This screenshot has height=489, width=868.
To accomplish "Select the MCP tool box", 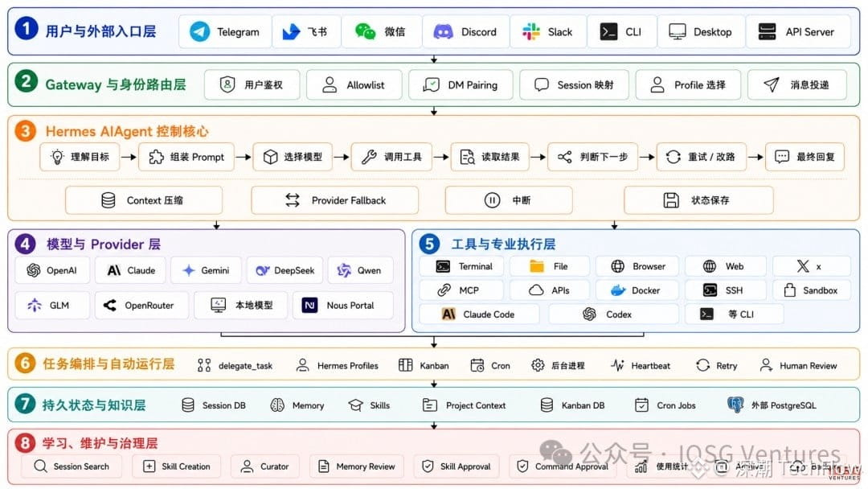I will [x=461, y=290].
